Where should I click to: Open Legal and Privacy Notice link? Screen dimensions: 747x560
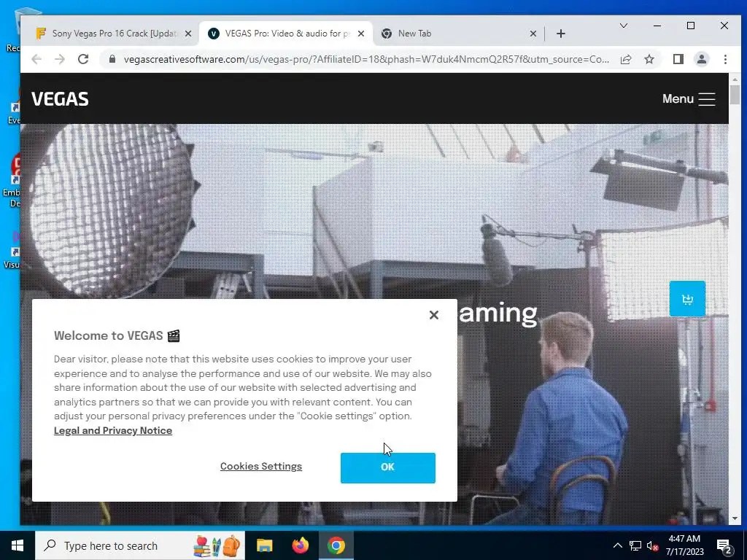click(113, 430)
